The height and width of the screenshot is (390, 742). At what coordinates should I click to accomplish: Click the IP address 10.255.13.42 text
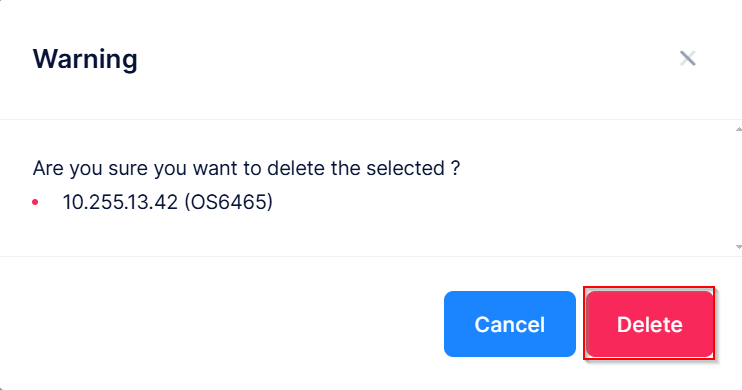[x=120, y=202]
